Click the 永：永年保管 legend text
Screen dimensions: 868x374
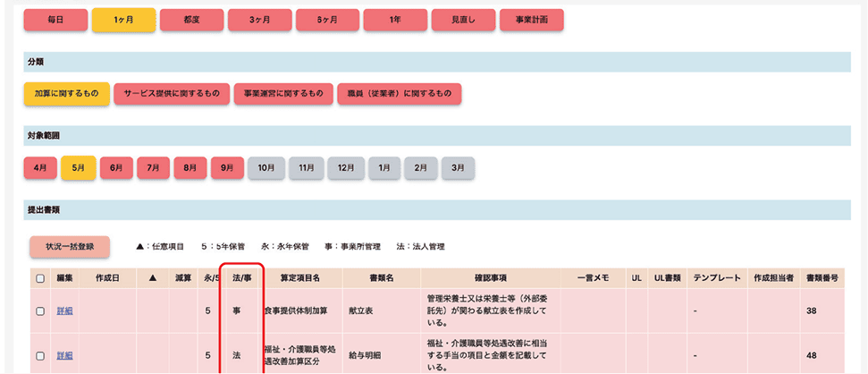[285, 247]
